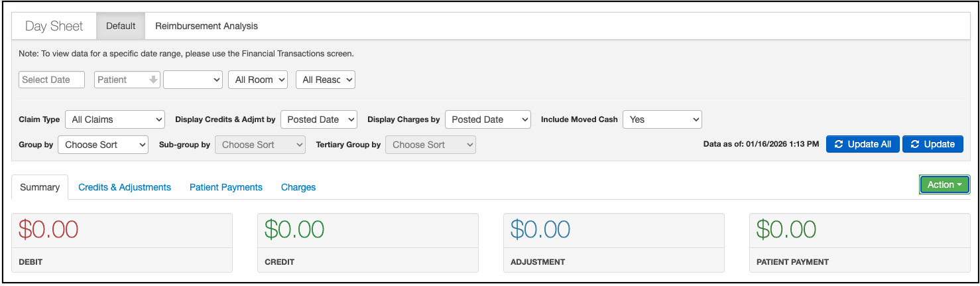This screenshot has width=980, height=286.
Task: Click the down arrow in Patient field
Action: coord(154,80)
